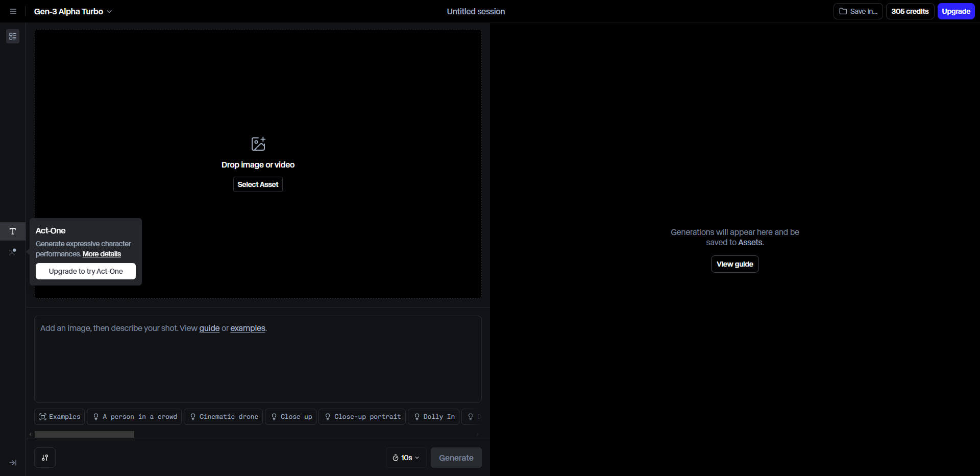Choose the Close-up portrait prompt preset
Image resolution: width=980 pixels, height=476 pixels.
click(362, 417)
